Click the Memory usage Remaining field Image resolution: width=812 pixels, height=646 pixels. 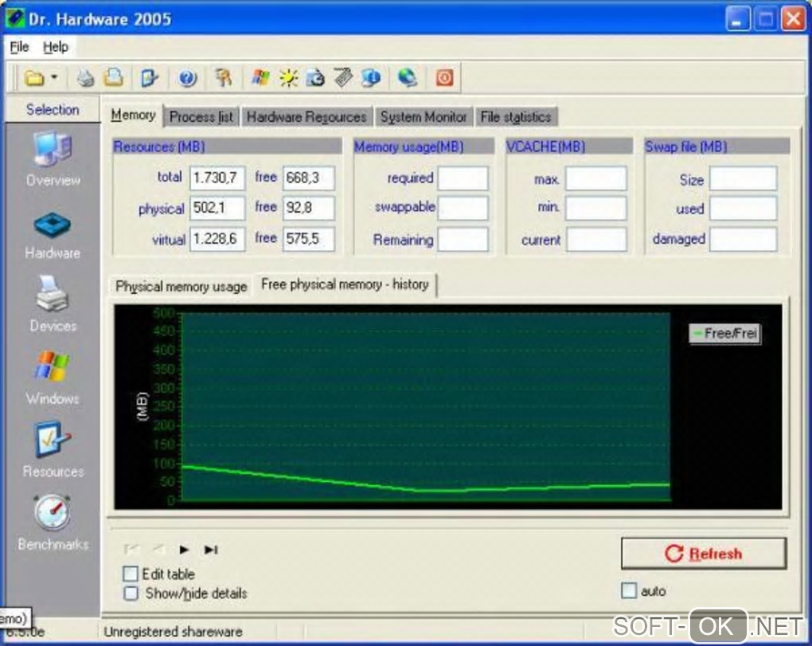pyautogui.click(x=463, y=239)
